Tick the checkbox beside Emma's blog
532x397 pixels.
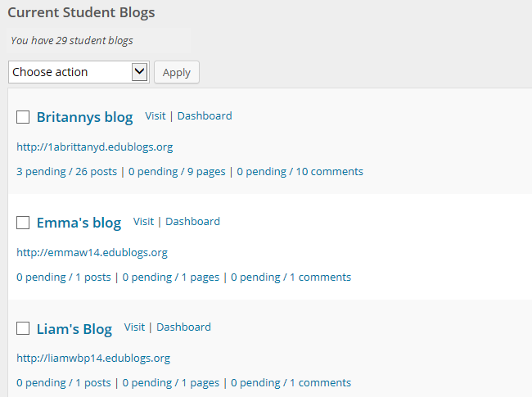click(23, 223)
